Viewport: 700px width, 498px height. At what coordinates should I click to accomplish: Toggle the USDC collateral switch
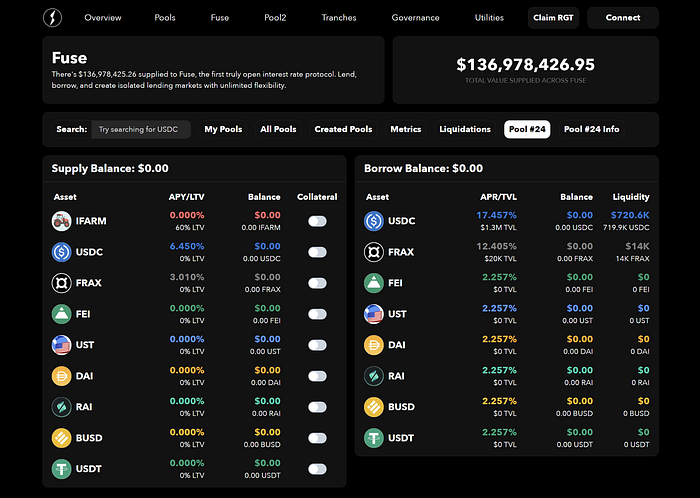[317, 252]
